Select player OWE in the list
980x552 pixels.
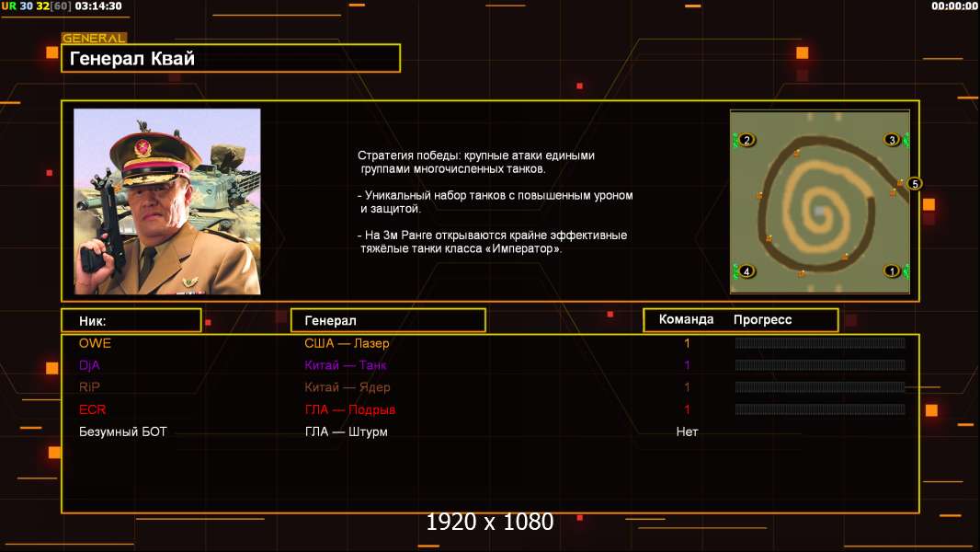95,343
